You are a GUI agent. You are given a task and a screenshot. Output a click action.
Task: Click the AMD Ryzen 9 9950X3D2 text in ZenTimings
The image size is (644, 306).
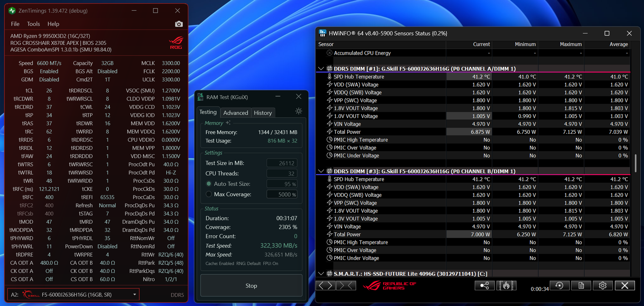click(50, 36)
